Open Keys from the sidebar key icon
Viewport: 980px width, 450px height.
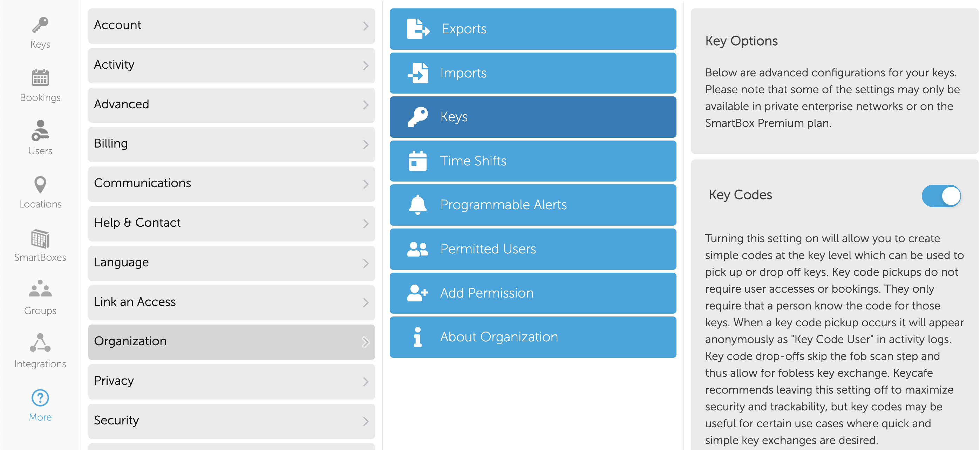click(x=40, y=26)
